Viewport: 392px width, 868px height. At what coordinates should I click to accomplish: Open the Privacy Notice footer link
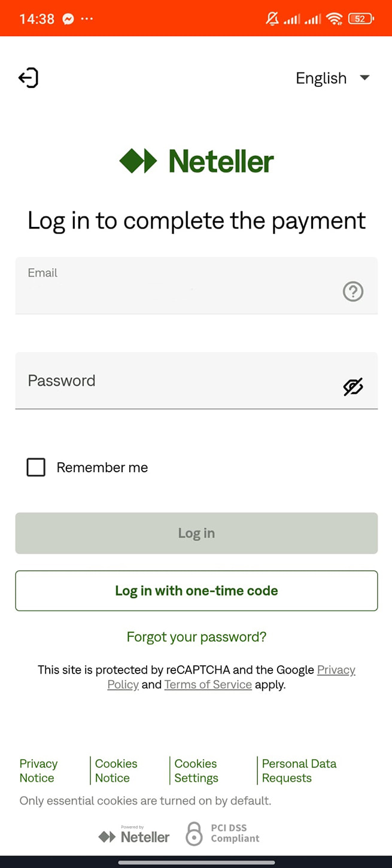38,771
